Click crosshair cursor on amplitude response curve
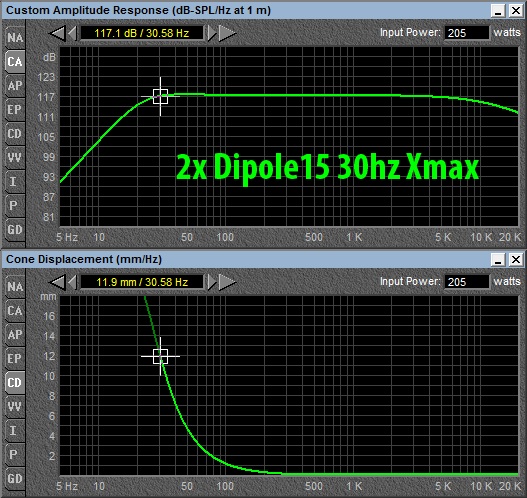The height and width of the screenshot is (498, 527). click(160, 96)
